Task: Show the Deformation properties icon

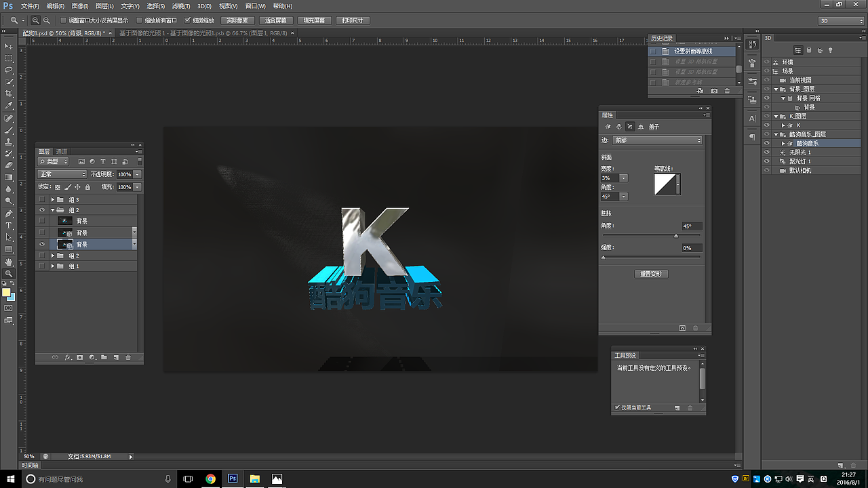Action: click(x=619, y=127)
